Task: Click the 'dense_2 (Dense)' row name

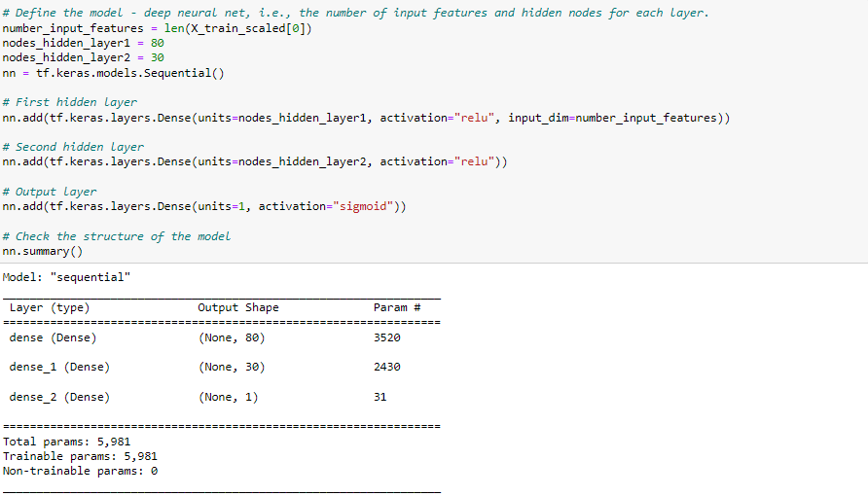Action: [59, 397]
